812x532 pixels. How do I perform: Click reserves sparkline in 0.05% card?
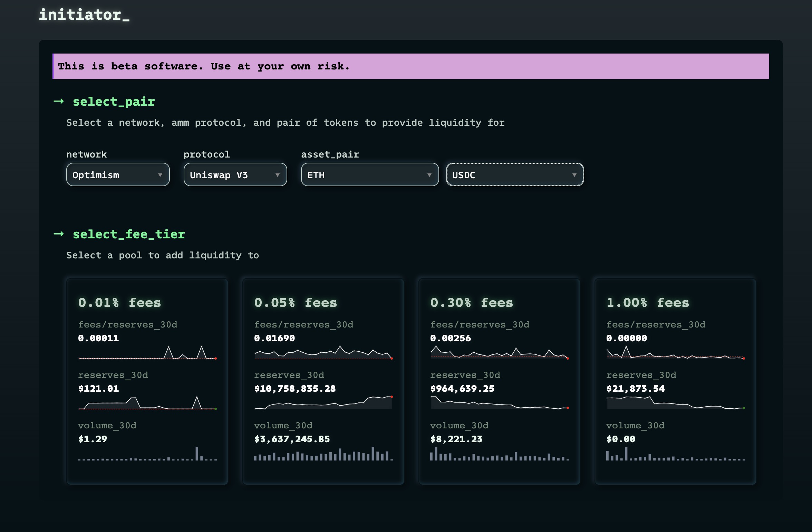pos(323,403)
